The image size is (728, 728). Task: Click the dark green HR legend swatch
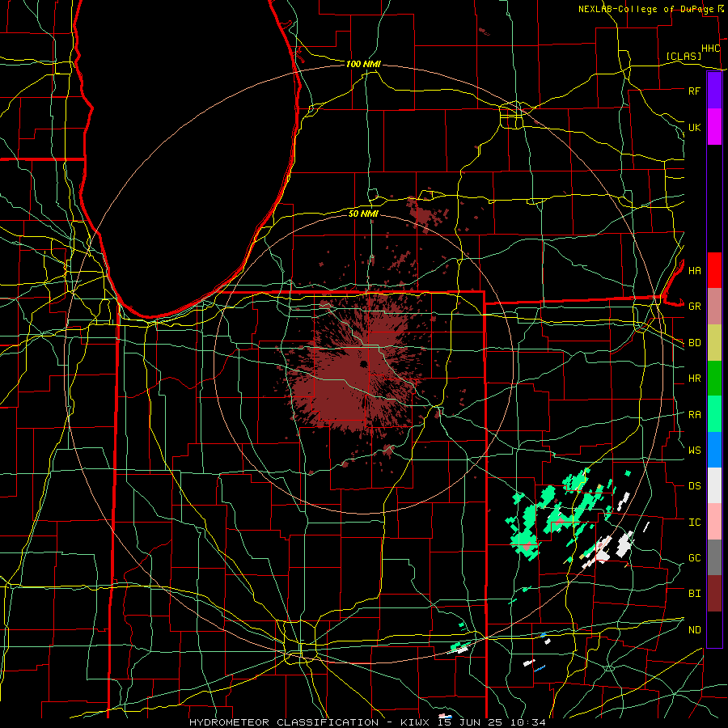(714, 379)
